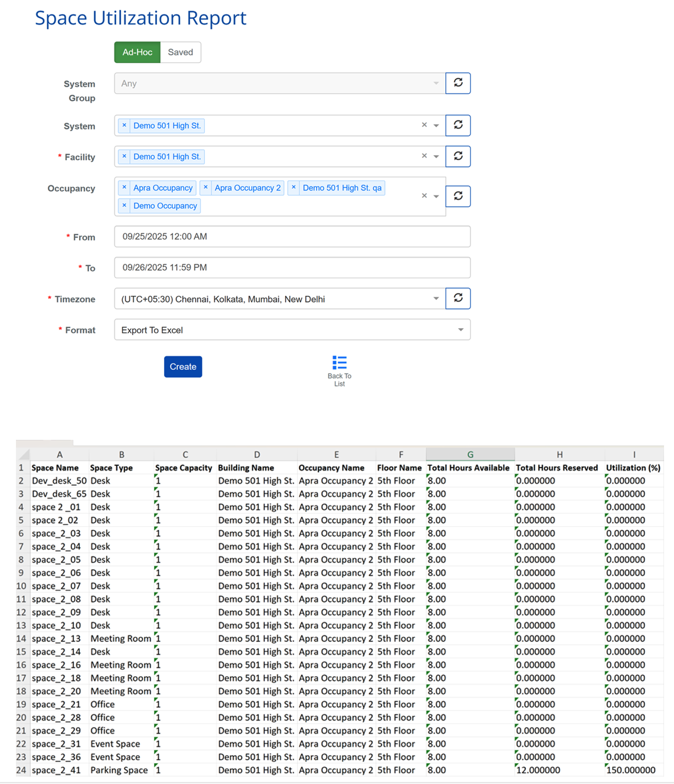Expand the Facility dropdown arrow

pos(436,157)
